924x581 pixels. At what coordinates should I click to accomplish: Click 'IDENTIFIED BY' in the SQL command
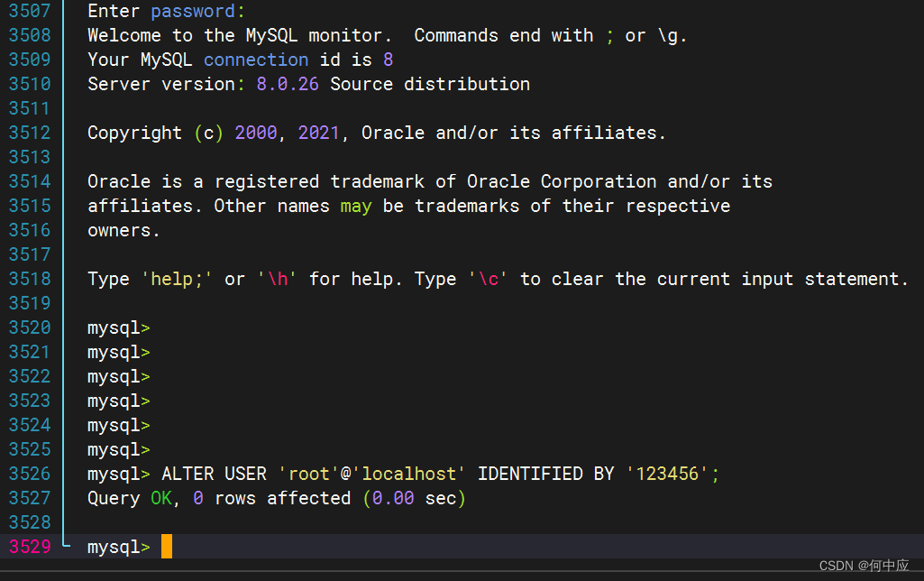[545, 474]
